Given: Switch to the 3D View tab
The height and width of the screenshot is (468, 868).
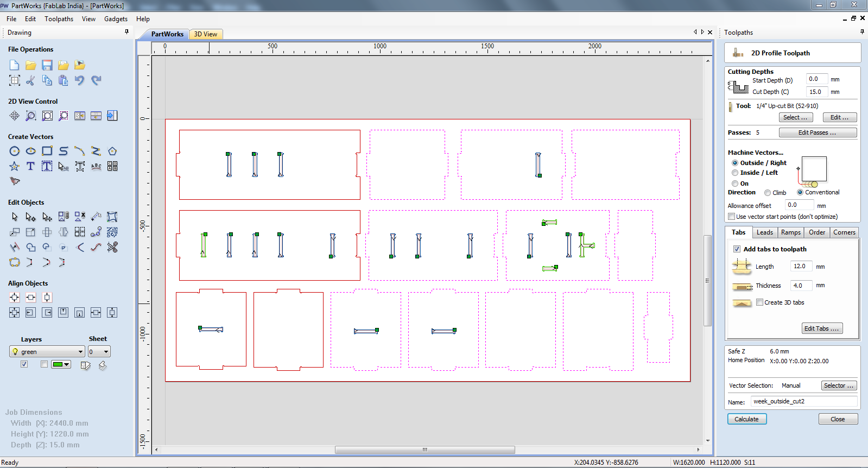Looking at the screenshot, I should [206, 34].
